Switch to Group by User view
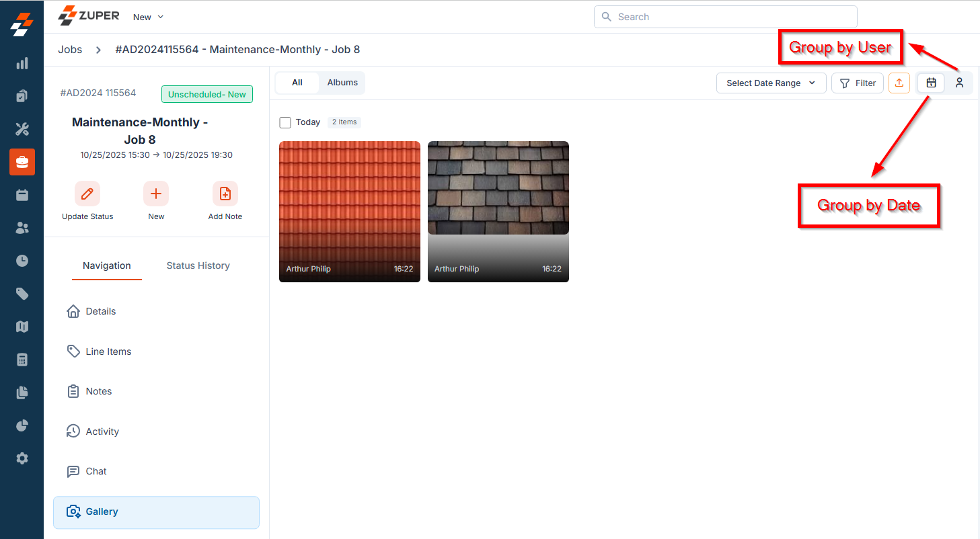Viewport: 980px width, 539px height. [960, 83]
